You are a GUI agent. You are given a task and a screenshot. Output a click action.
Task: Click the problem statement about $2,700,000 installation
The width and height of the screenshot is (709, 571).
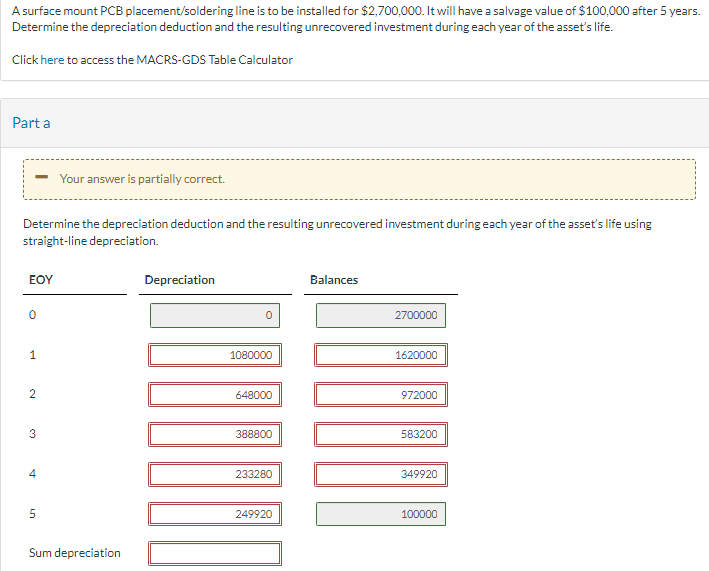[x=356, y=19]
